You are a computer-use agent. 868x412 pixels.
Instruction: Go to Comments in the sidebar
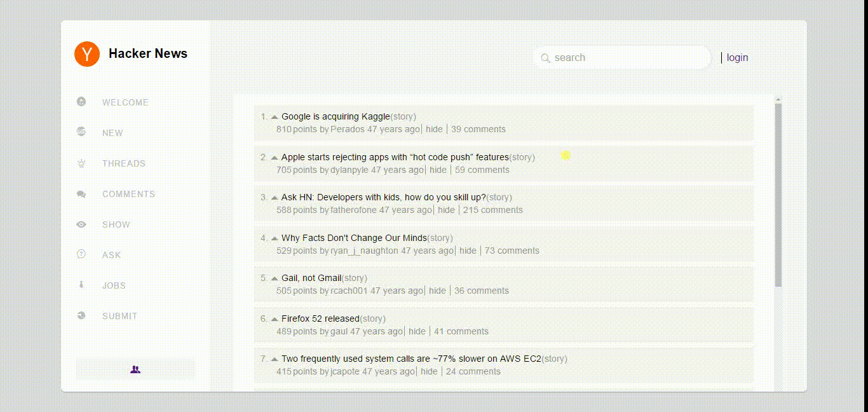[x=128, y=194]
